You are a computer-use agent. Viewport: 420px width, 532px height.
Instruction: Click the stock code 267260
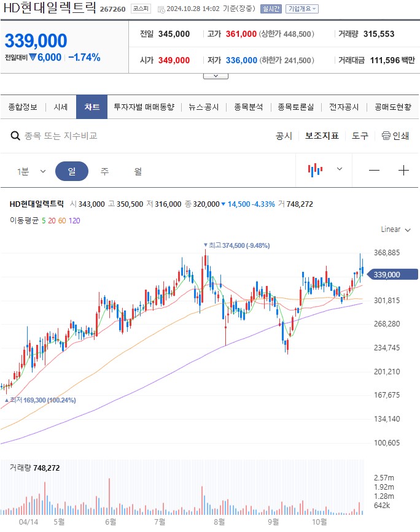click(112, 9)
